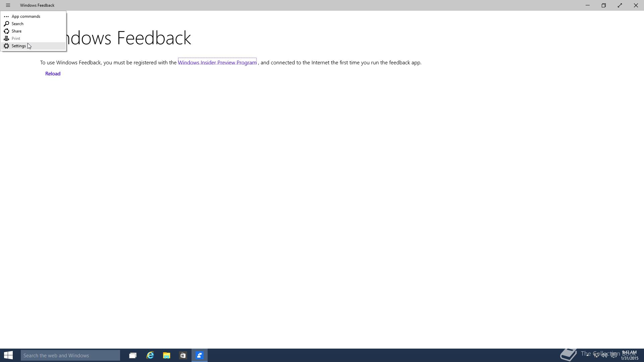Select Share in the app menu

[33, 31]
